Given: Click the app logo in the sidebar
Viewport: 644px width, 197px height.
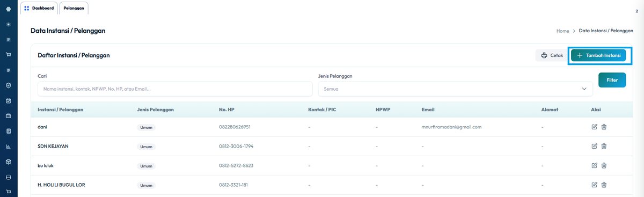Looking at the screenshot, I should pos(9,9).
